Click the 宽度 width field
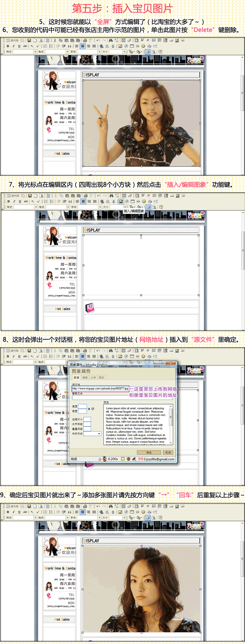This screenshot has width=245, height=644. click(x=83, y=406)
